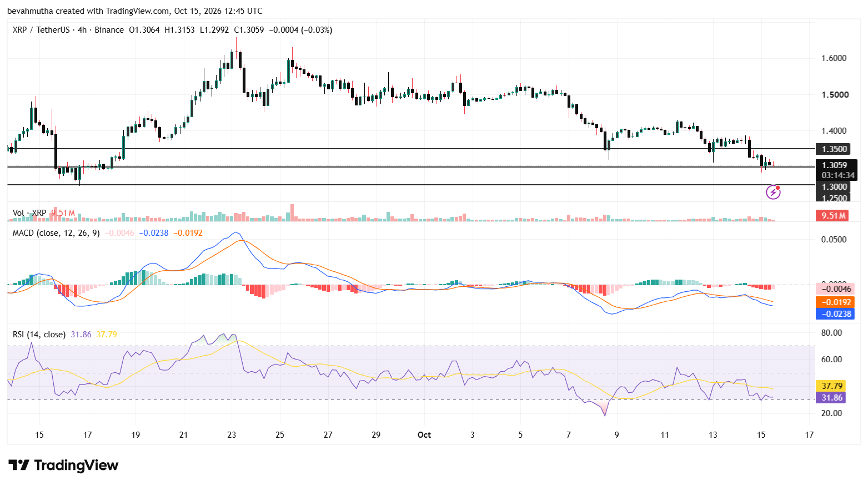The width and height of the screenshot is (868, 486).
Task: Click date 29 on the time axis
Action: pyautogui.click(x=376, y=435)
